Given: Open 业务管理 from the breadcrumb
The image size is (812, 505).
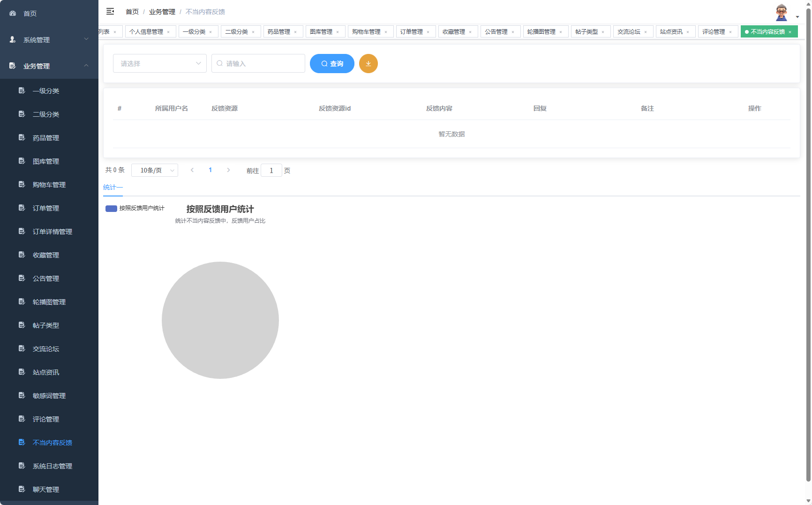Looking at the screenshot, I should [x=162, y=11].
